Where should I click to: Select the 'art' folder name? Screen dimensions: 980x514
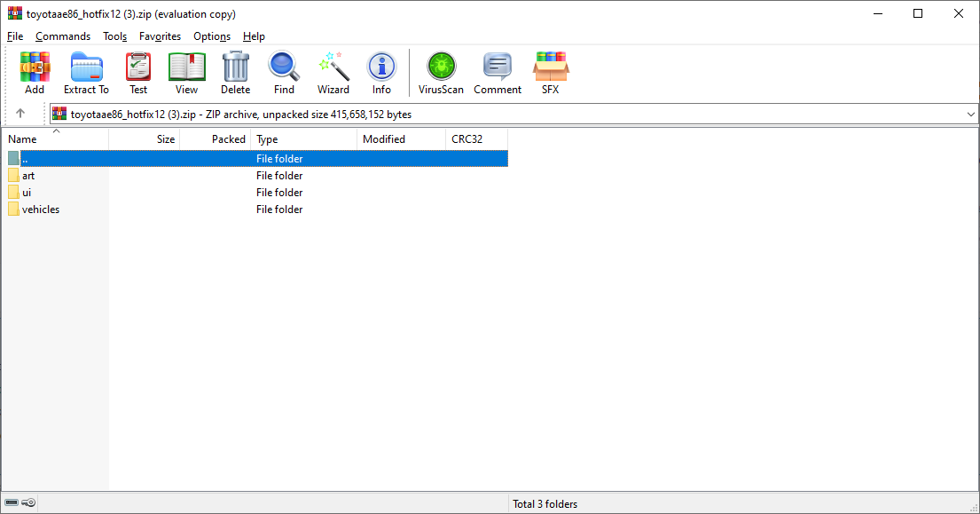(28, 176)
